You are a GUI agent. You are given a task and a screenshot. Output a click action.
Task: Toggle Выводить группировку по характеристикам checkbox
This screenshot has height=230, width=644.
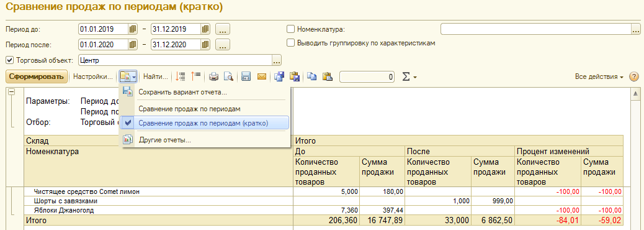point(291,42)
